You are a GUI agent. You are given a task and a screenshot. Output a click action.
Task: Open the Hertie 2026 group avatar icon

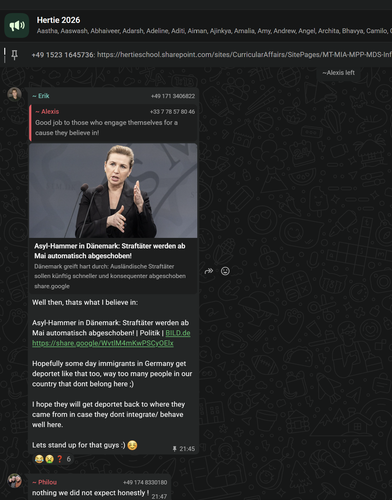17,25
